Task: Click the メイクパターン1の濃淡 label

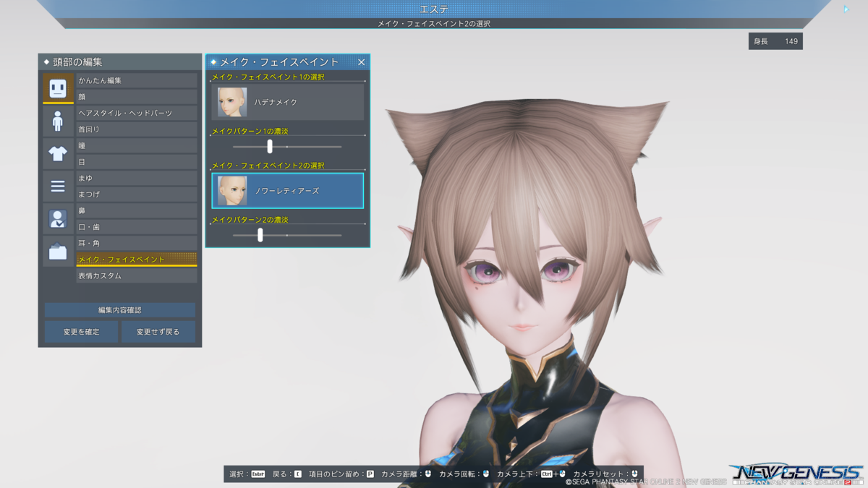Action: pyautogui.click(x=250, y=131)
